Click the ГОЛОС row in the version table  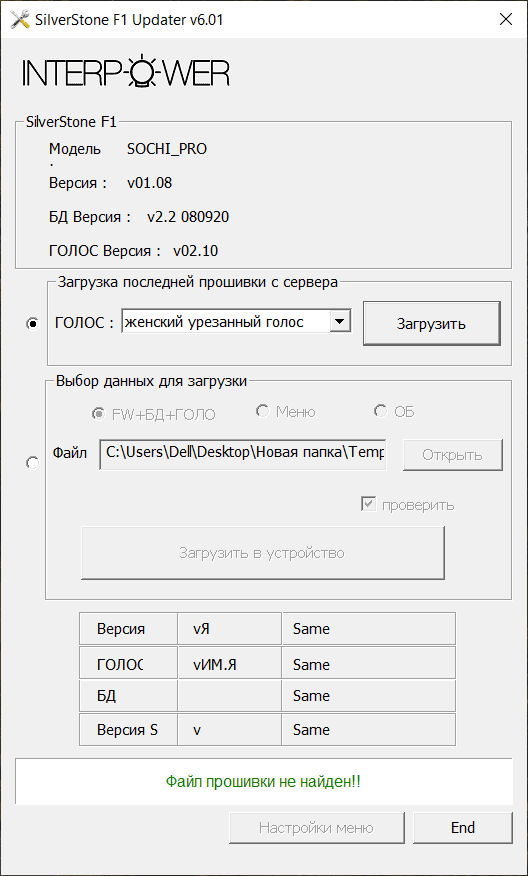(x=267, y=664)
